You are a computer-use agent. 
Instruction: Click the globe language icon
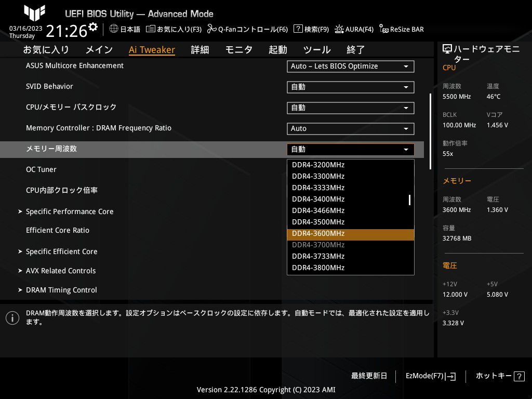point(114,29)
